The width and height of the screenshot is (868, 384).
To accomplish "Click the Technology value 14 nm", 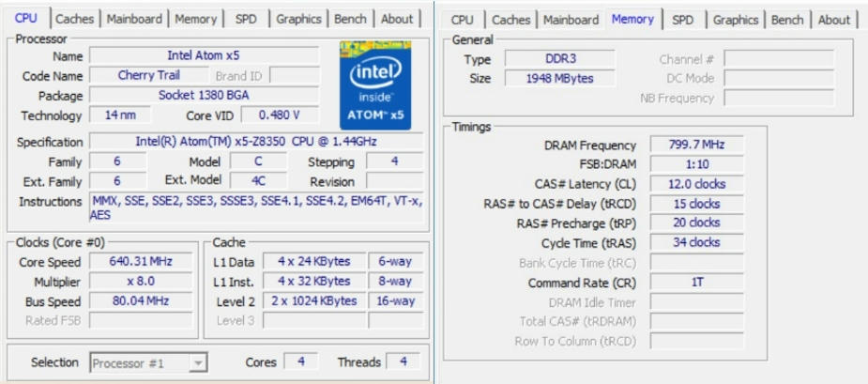I will pos(120,115).
